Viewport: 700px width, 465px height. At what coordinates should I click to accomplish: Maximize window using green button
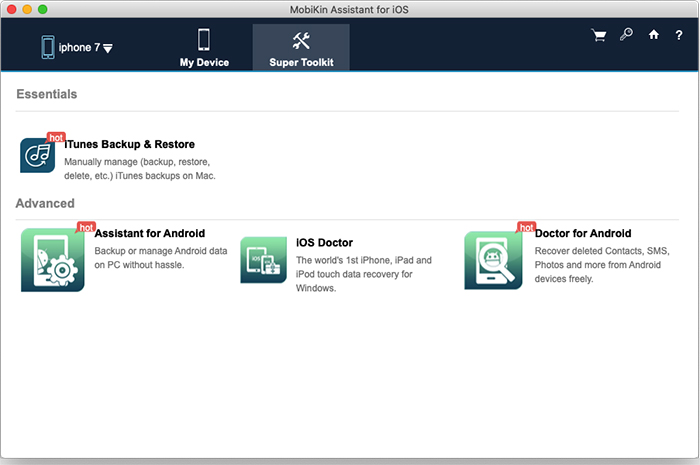click(x=42, y=9)
